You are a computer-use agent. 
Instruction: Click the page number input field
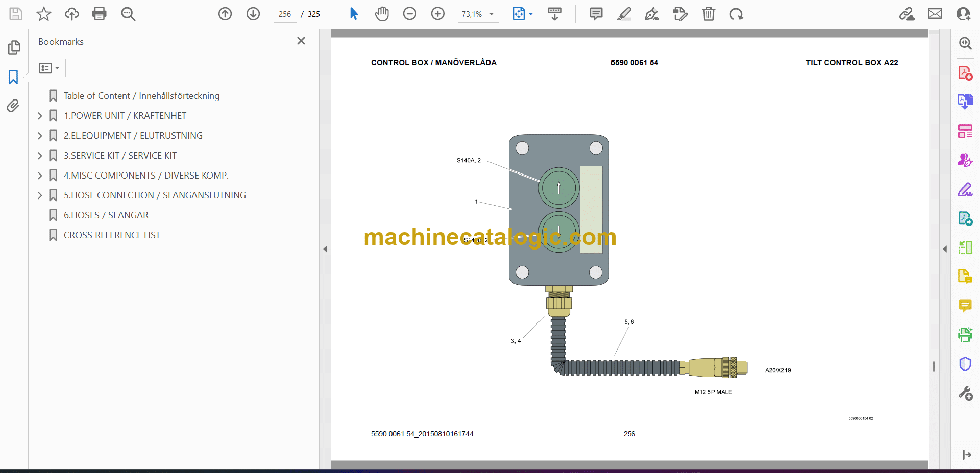(x=284, y=14)
